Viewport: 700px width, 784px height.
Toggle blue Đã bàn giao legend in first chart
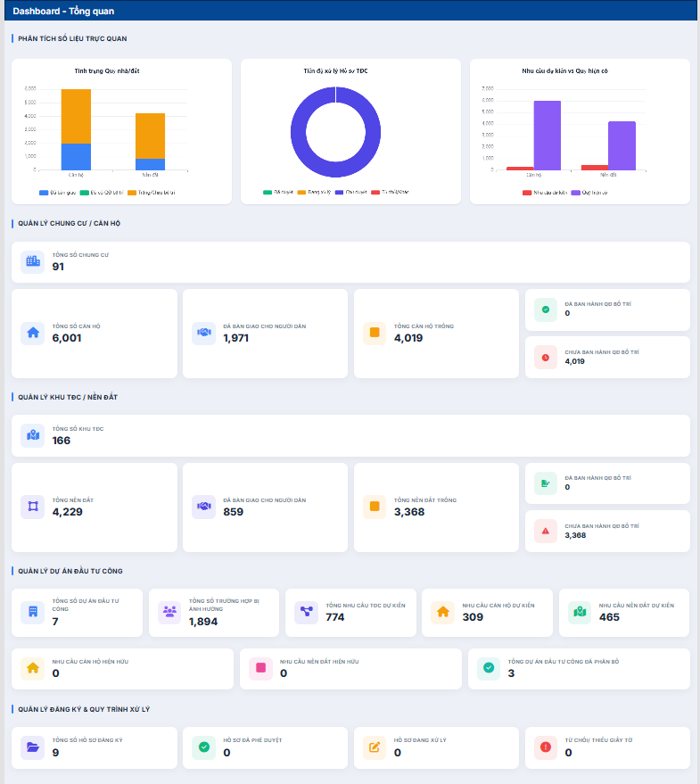[57, 193]
